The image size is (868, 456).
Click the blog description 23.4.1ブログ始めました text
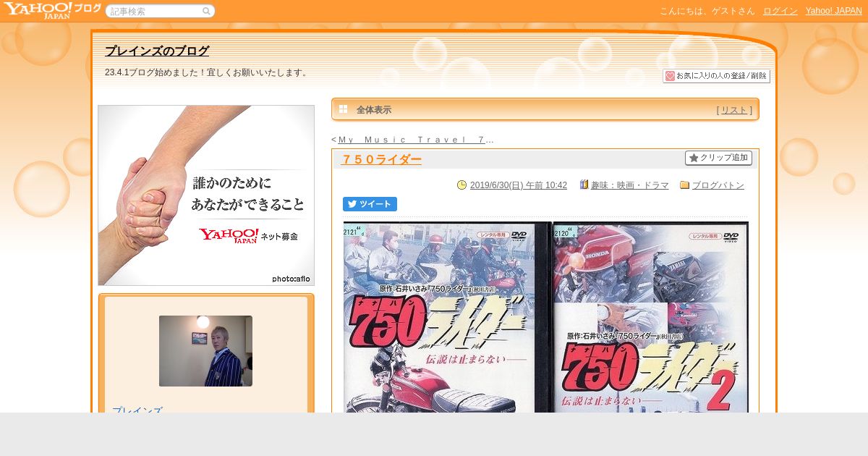point(208,72)
